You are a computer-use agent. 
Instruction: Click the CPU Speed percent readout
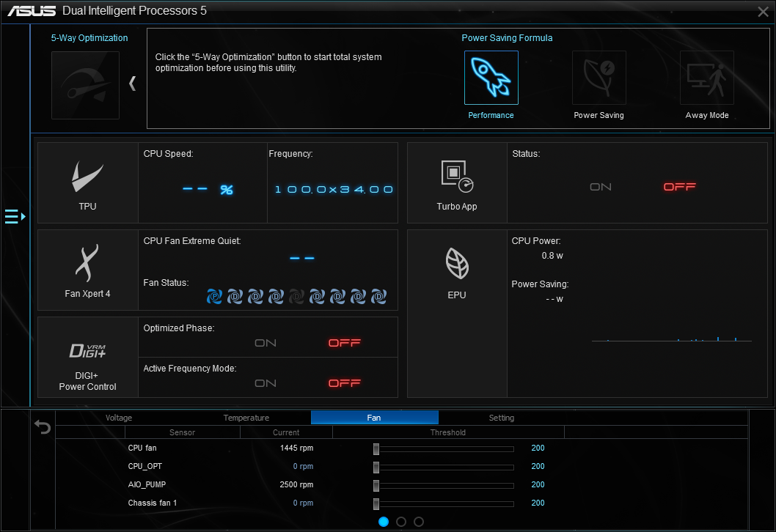click(208, 189)
